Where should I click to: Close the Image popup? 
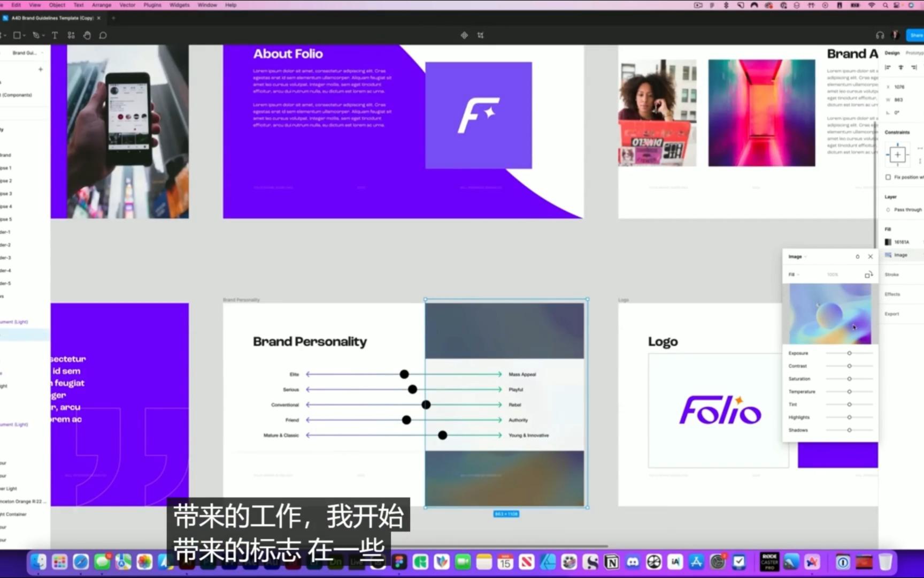pos(871,257)
